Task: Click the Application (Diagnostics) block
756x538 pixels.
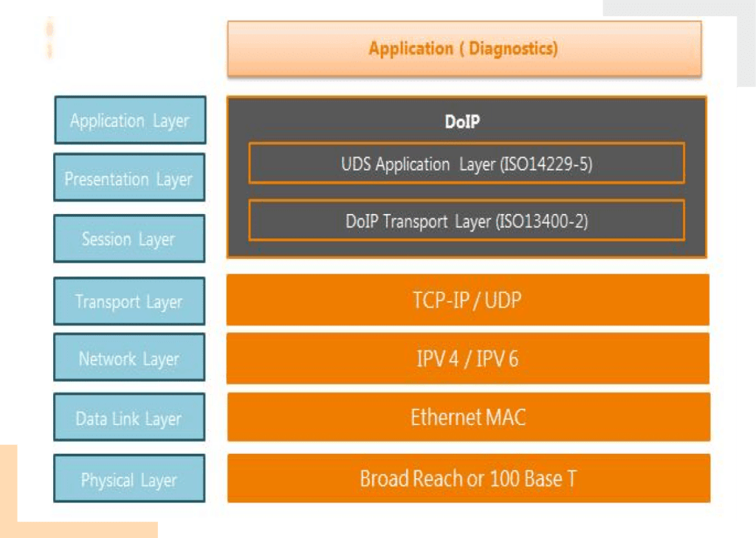Action: tap(464, 49)
